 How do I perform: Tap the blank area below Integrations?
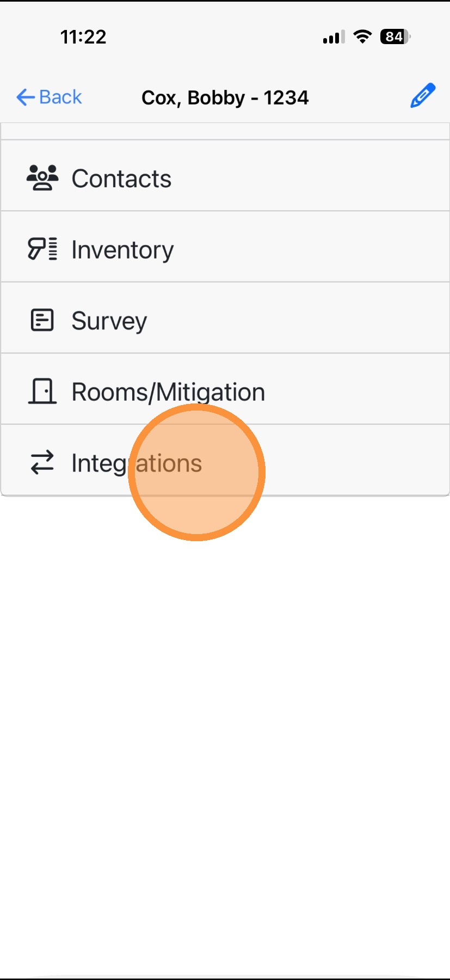225,708
